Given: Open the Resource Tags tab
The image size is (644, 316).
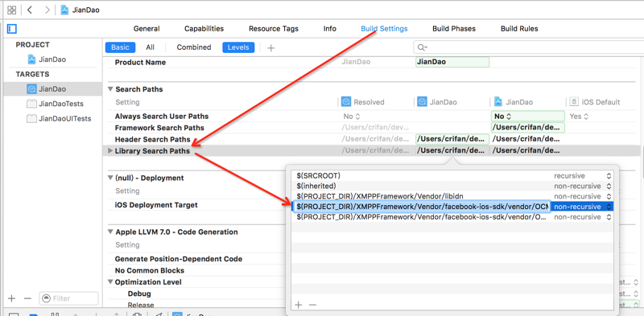Looking at the screenshot, I should (x=274, y=29).
